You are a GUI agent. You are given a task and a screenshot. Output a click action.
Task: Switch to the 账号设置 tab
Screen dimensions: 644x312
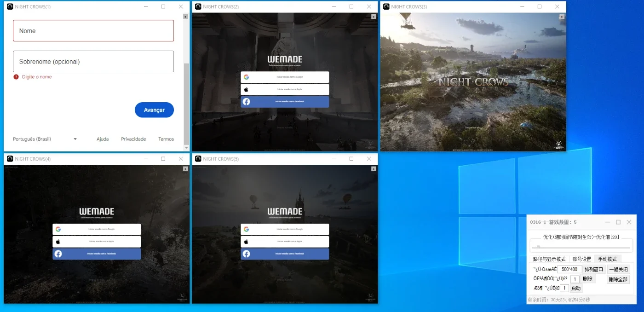(581, 259)
